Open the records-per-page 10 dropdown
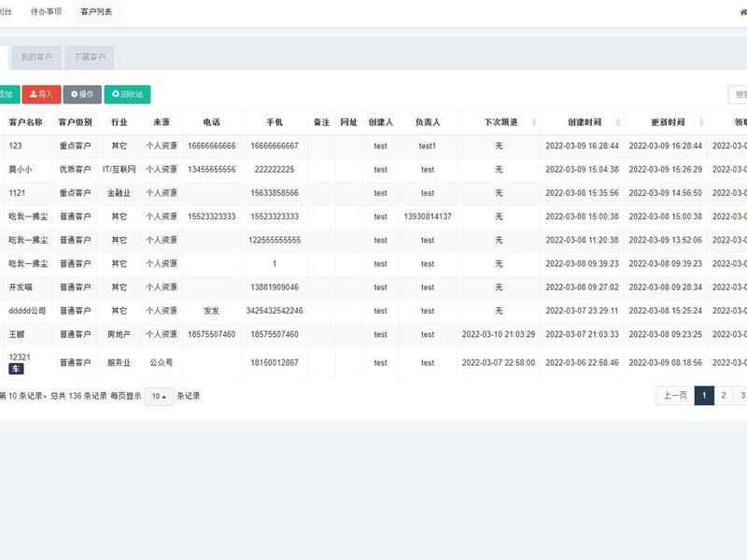Viewport: 747px width, 560px height. pyautogui.click(x=159, y=396)
